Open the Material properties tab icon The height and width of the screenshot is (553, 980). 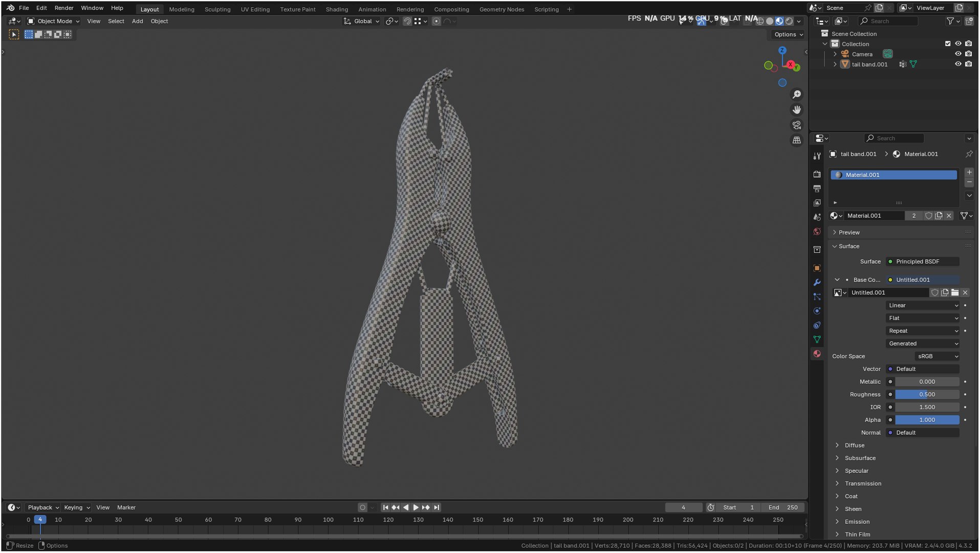tap(817, 354)
